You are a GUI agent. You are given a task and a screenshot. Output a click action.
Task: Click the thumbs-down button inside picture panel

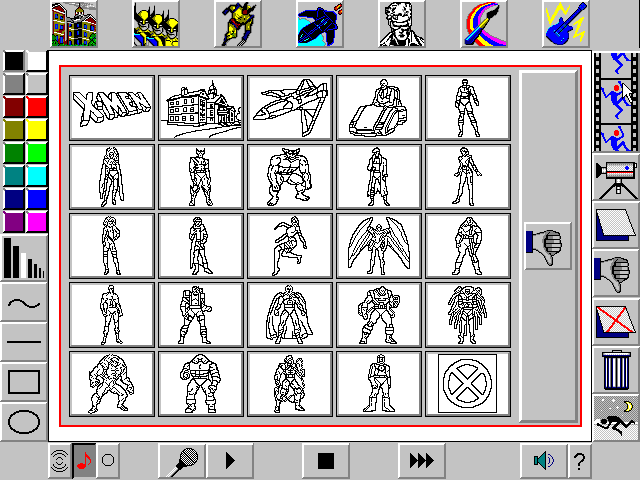pyautogui.click(x=547, y=246)
